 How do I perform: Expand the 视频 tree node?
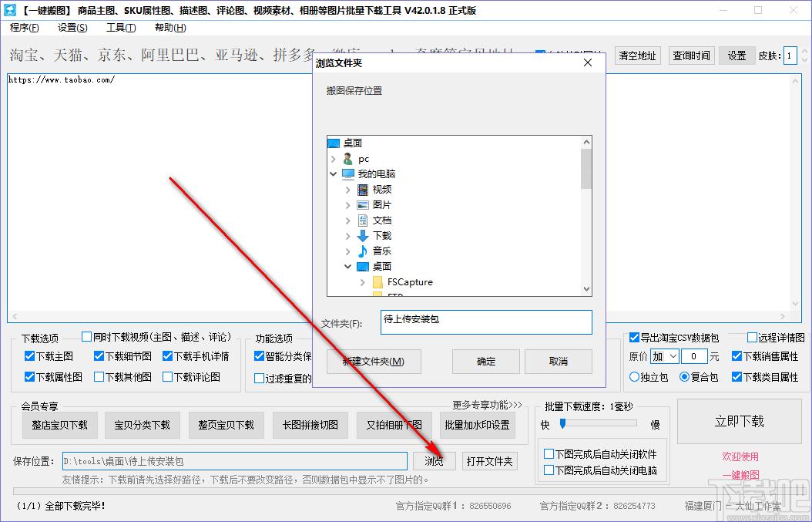point(348,190)
